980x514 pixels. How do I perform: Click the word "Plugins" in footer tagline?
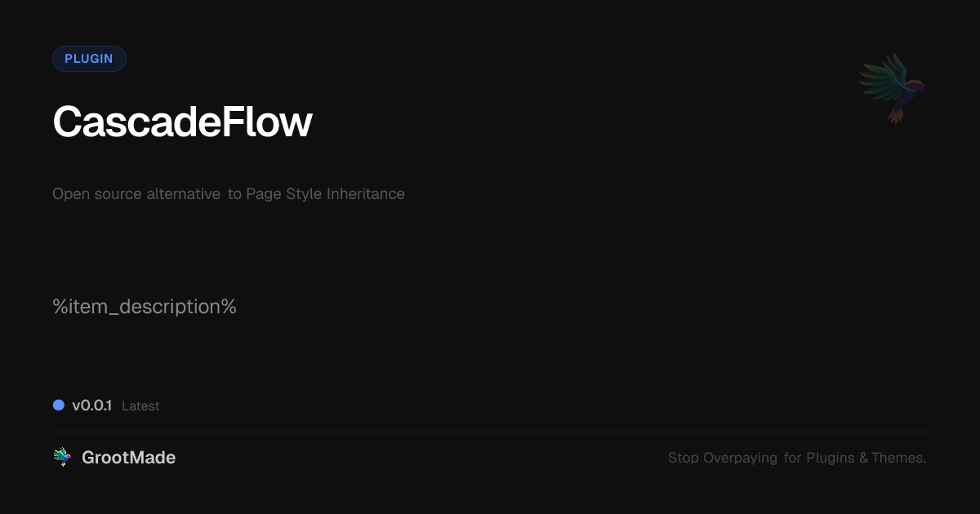831,459
